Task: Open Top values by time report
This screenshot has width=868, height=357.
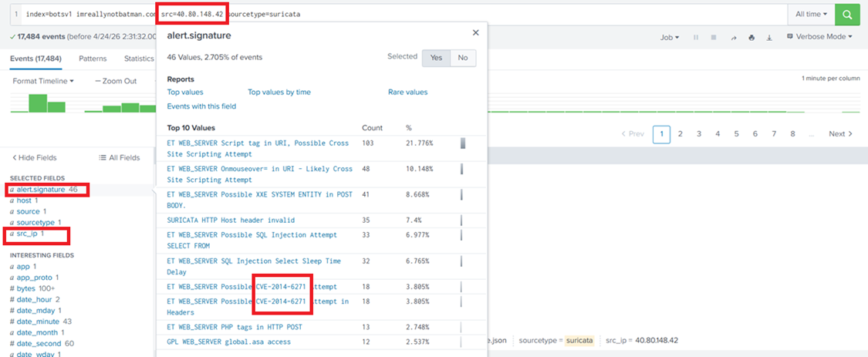Action: 279,93
